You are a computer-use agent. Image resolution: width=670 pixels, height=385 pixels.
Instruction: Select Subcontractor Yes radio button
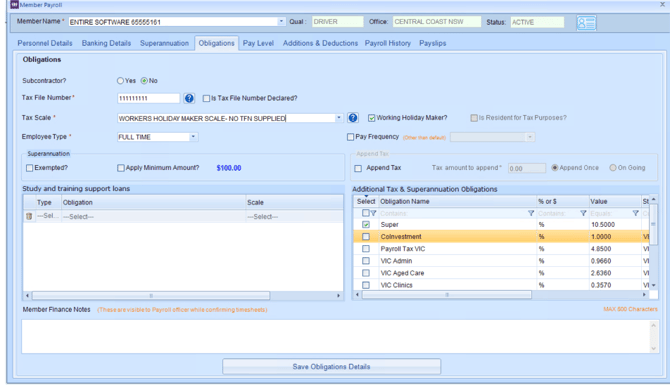tap(120, 81)
